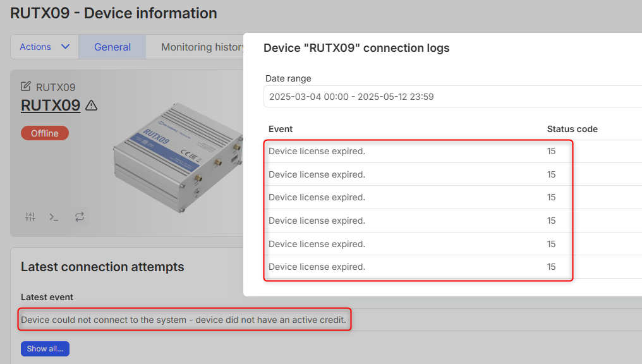Click the Date range input field
The height and width of the screenshot is (364, 642).
click(x=442, y=97)
